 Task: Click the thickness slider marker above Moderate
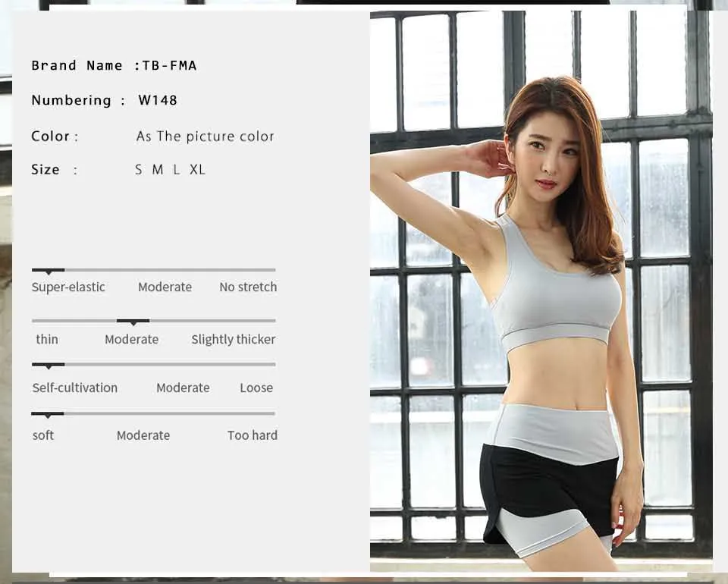133,322
